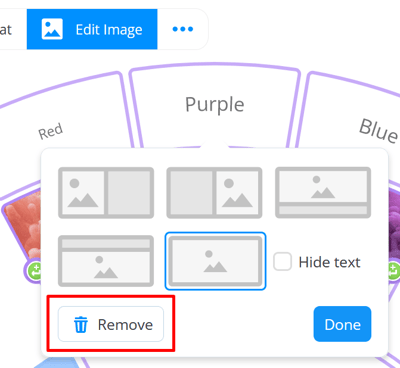The width and height of the screenshot is (400, 368).
Task: Click green add icon on red image
Action: [35, 270]
